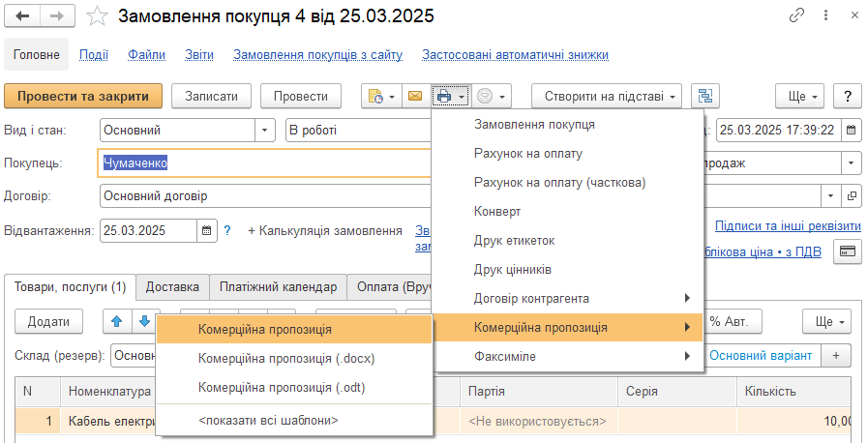Viewport: 868px width, 443px height.
Task: Copy link with chain icon
Action: point(796,15)
